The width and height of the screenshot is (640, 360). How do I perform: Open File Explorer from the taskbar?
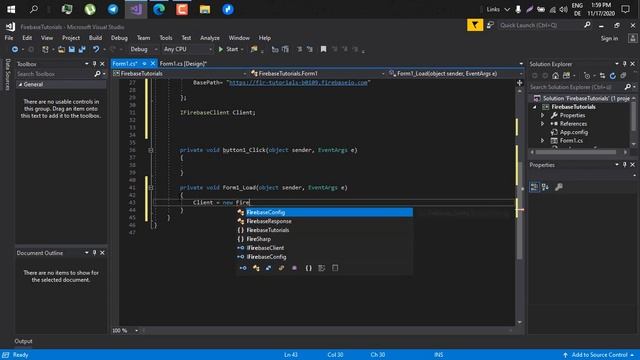click(x=205, y=9)
